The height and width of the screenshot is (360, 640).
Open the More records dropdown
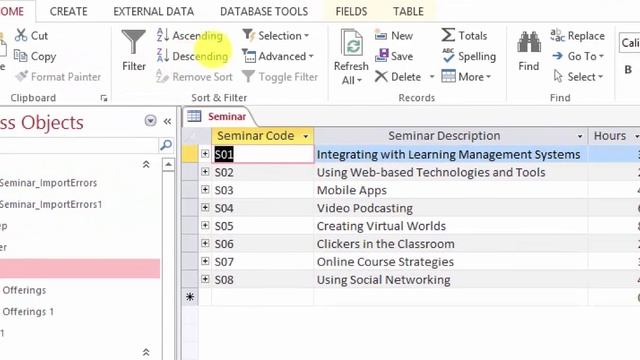tap(466, 76)
